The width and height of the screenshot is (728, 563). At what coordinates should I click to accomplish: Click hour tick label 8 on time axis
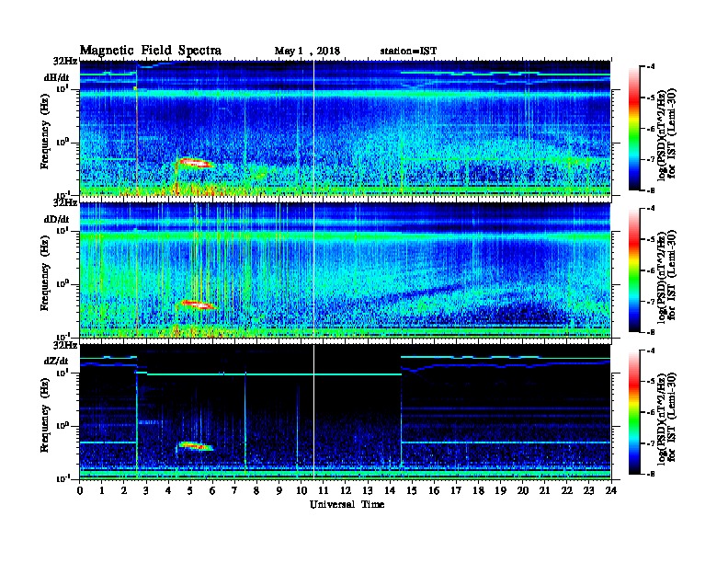click(256, 490)
